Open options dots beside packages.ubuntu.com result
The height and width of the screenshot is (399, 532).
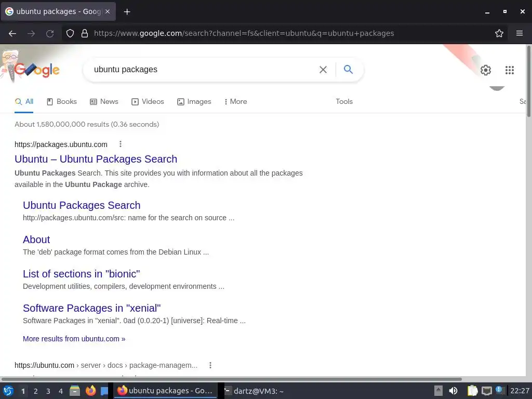(120, 144)
